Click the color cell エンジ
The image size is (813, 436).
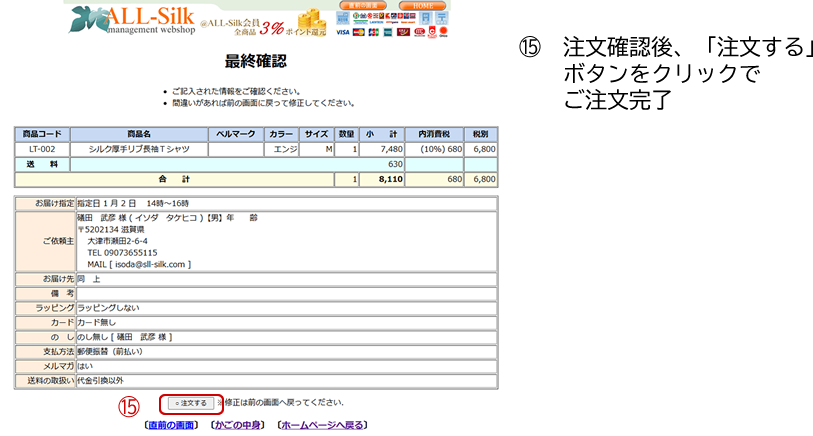pyautogui.click(x=282, y=149)
